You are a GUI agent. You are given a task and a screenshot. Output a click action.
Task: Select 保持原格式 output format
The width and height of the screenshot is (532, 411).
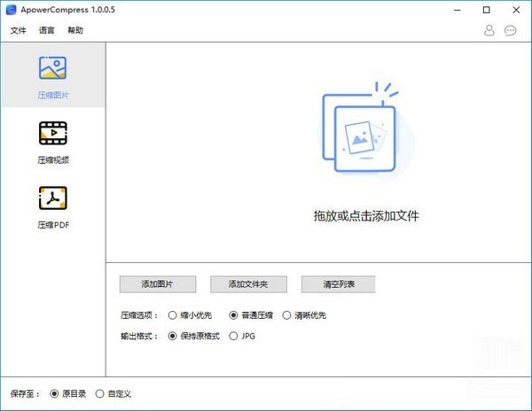(x=172, y=336)
